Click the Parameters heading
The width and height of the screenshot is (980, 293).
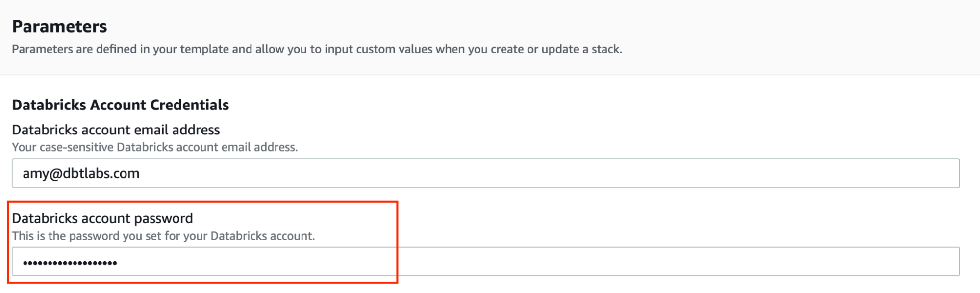tap(59, 27)
